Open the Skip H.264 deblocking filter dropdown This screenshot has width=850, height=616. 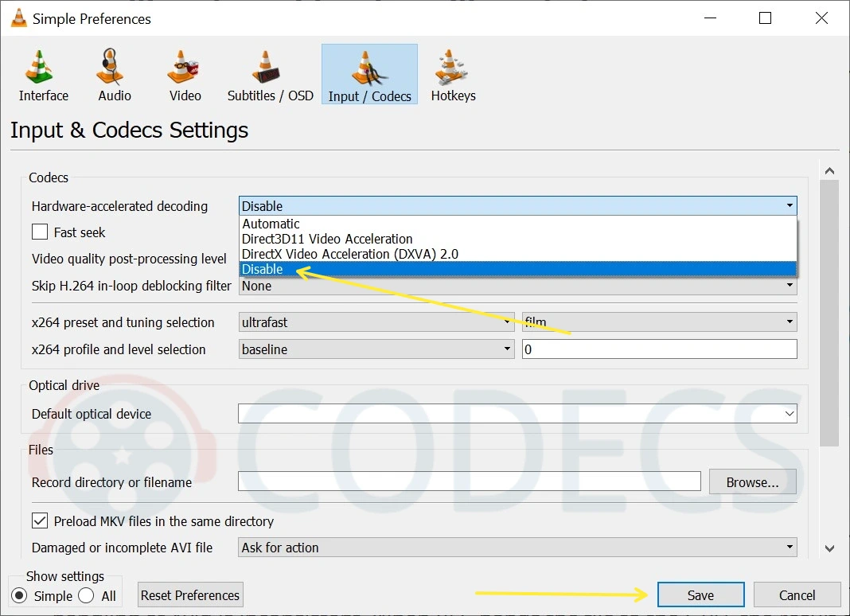click(x=517, y=286)
